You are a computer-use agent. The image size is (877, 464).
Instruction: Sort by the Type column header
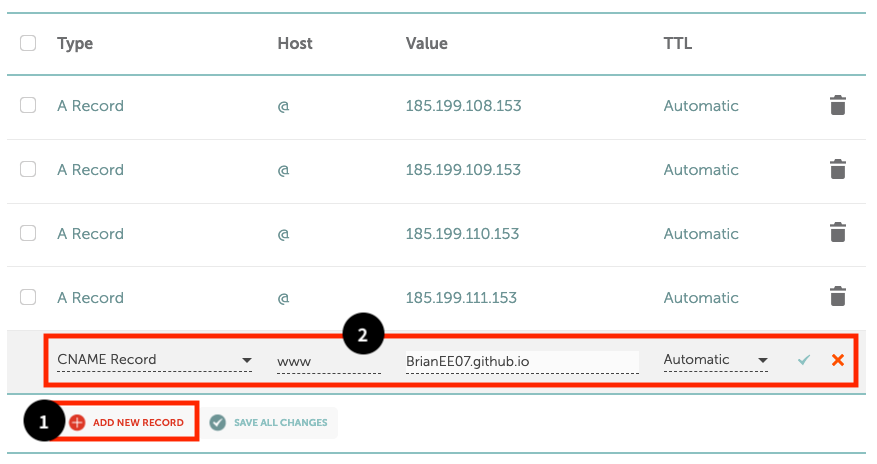(75, 44)
